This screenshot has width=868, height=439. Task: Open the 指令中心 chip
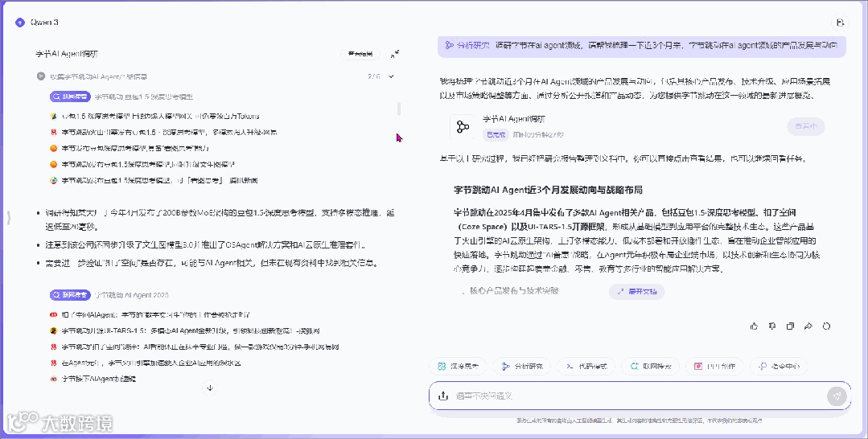pyautogui.click(x=779, y=367)
